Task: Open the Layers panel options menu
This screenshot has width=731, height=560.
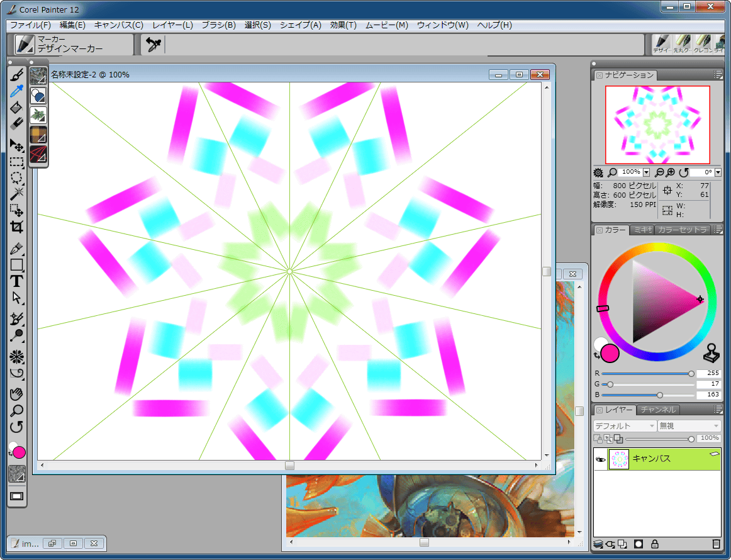Action: pyautogui.click(x=718, y=410)
